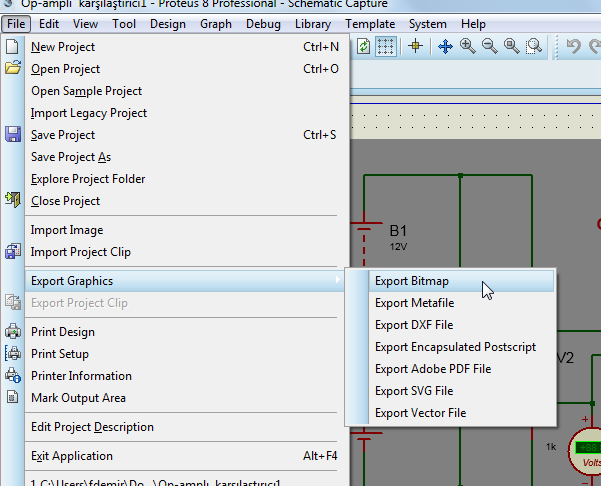This screenshot has height=486, width=601.
Task: Choose Open Project menu entry
Action: pyautogui.click(x=187, y=69)
